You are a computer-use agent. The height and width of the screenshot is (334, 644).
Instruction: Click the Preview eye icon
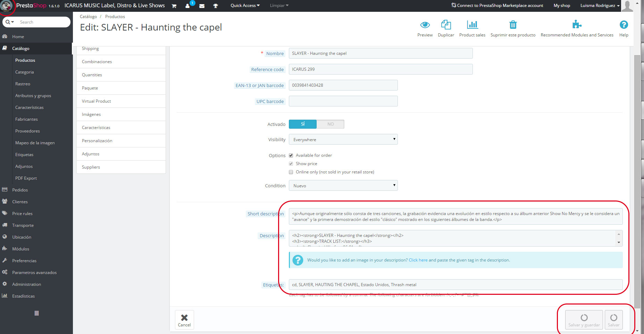pyautogui.click(x=425, y=25)
